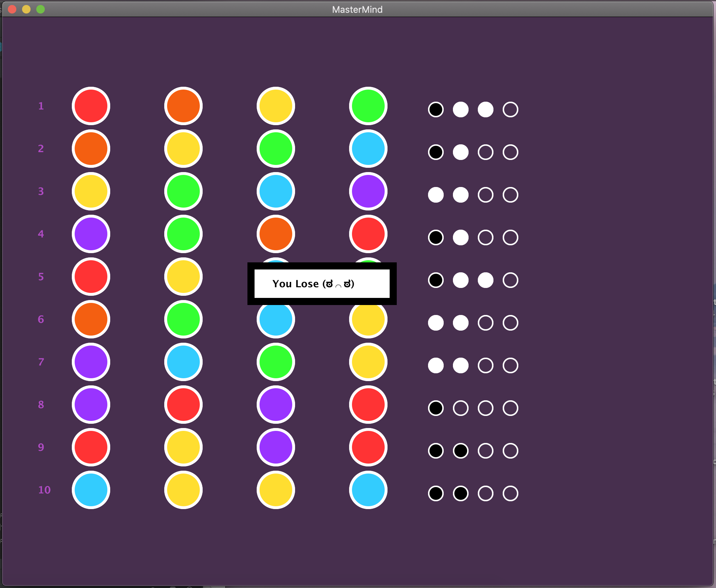The height and width of the screenshot is (588, 716).
Task: Click the empty fourth feedback peg in row 5
Action: click(511, 280)
